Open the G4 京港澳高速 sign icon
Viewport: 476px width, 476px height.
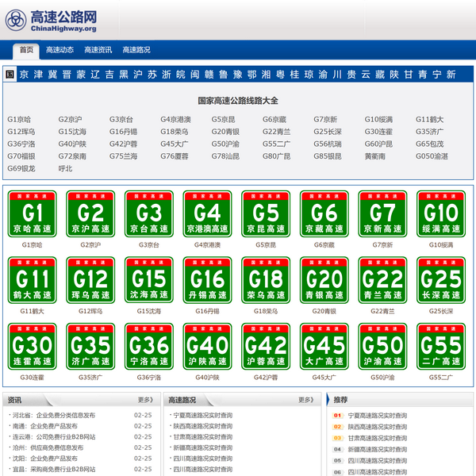click(207, 214)
